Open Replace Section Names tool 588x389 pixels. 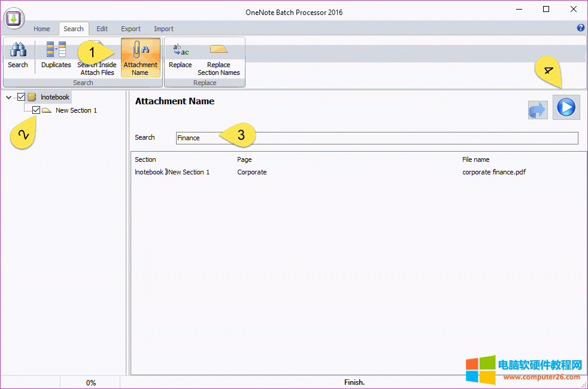click(x=219, y=58)
